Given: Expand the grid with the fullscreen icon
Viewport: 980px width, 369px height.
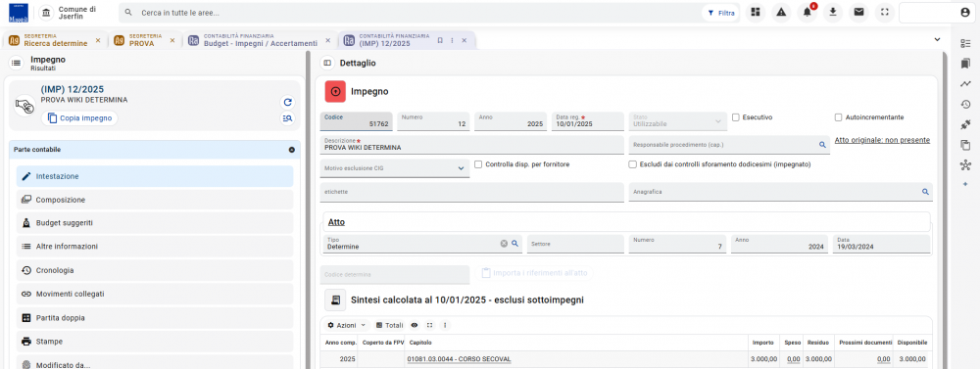Looking at the screenshot, I should pos(429,325).
